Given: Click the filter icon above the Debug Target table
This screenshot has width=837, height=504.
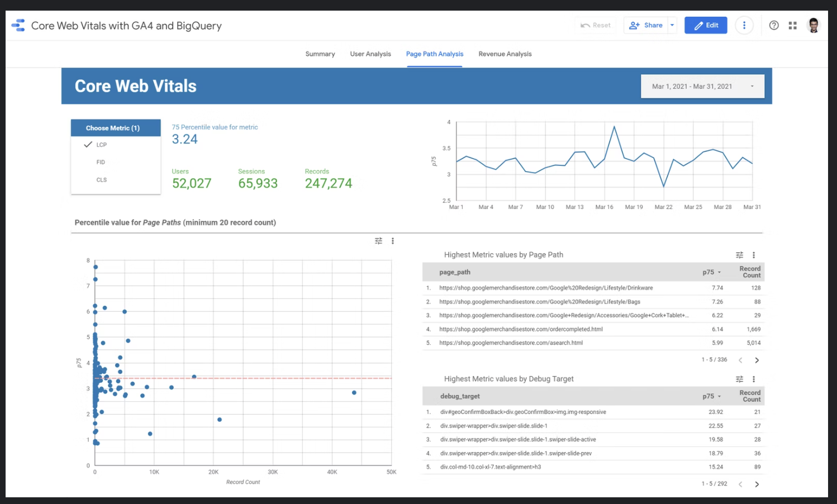Looking at the screenshot, I should click(739, 379).
